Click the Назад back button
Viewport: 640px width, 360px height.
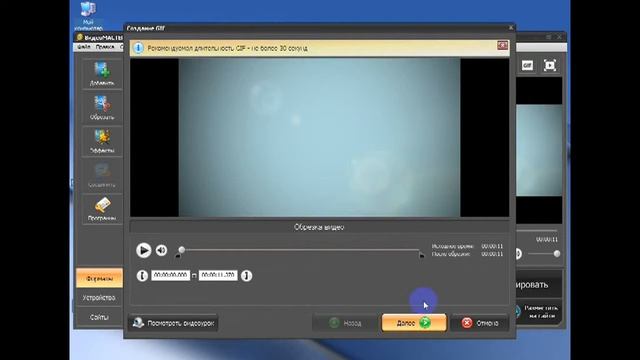click(x=345, y=323)
